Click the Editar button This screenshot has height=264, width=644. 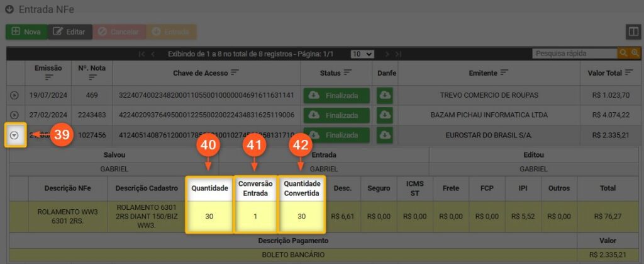pos(69,32)
